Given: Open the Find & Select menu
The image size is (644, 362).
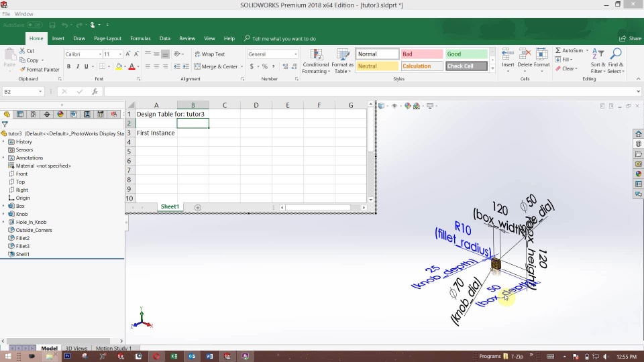Looking at the screenshot, I should point(616,61).
